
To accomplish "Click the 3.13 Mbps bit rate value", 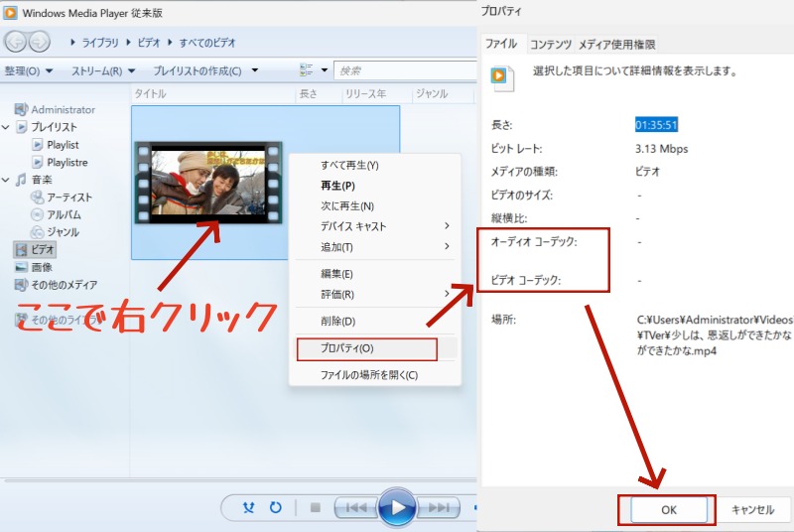I will 661,149.
